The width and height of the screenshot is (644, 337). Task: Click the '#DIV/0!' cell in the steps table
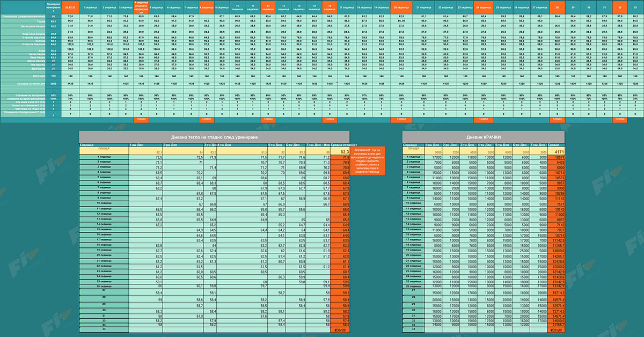point(555,329)
